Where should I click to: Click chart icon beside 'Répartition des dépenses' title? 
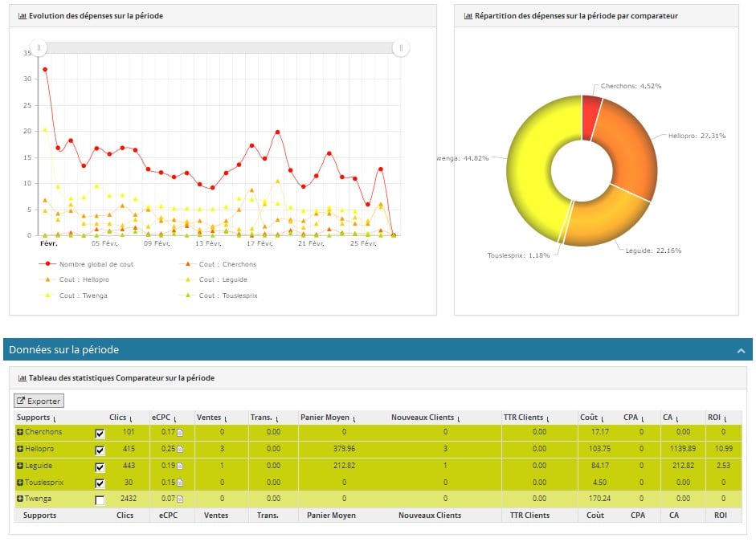pos(468,16)
